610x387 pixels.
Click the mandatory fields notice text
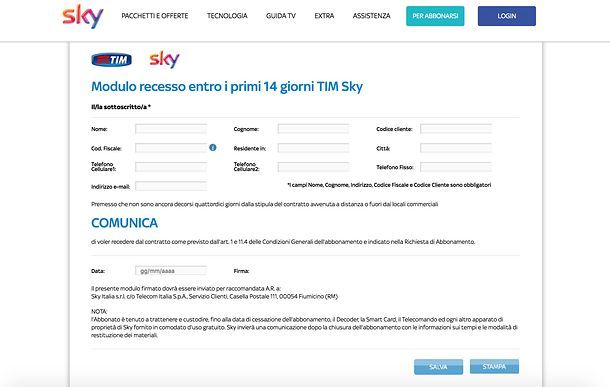[x=389, y=185]
